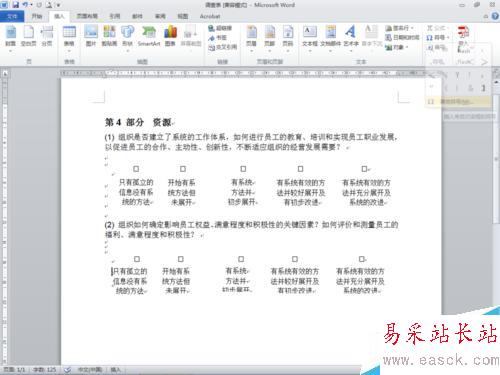Insert a picture (图片) from file
This screenshot has height=375, width=500.
pos(91,36)
